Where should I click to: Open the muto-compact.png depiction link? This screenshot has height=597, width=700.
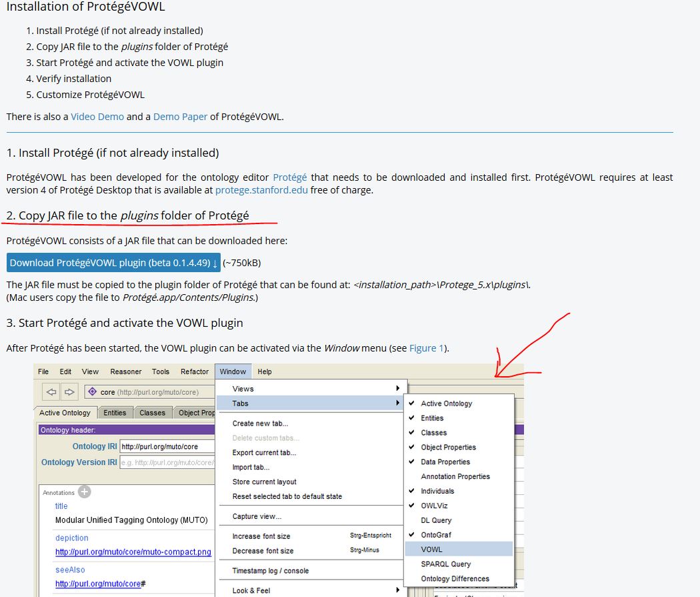133,552
